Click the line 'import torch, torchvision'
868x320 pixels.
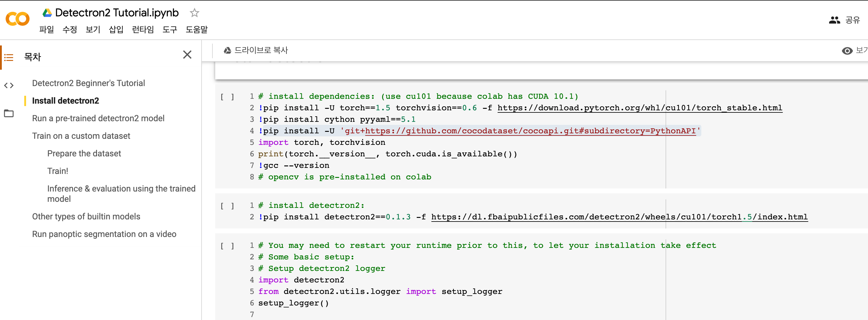pyautogui.click(x=322, y=142)
